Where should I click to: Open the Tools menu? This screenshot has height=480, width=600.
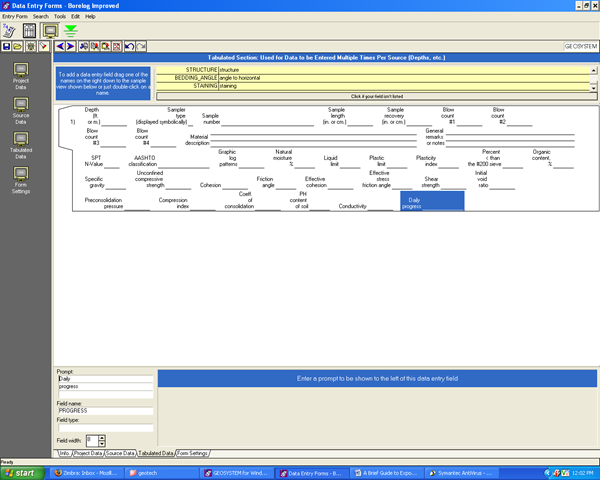[60, 16]
